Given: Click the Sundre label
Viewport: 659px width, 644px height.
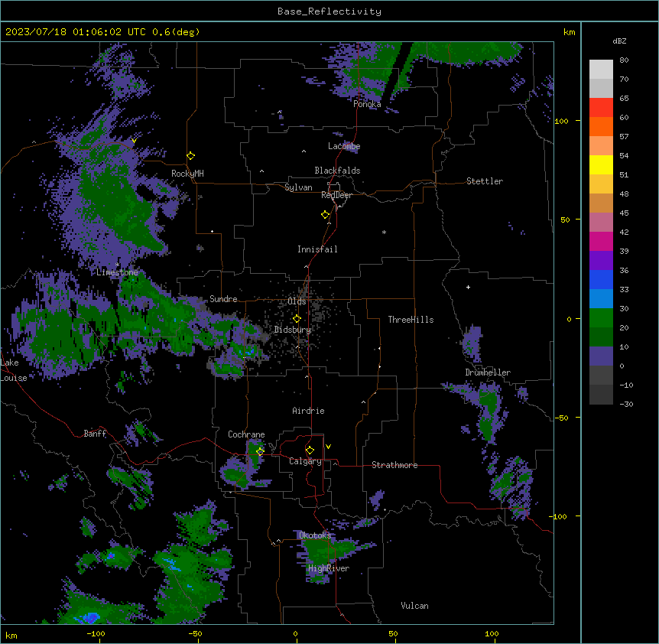Looking at the screenshot, I should pos(223,299).
